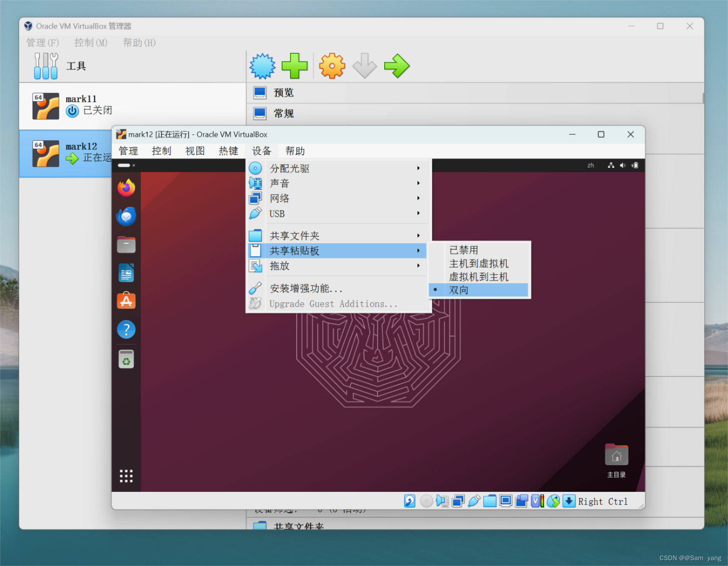Click the network adapters status bar icon

458,501
